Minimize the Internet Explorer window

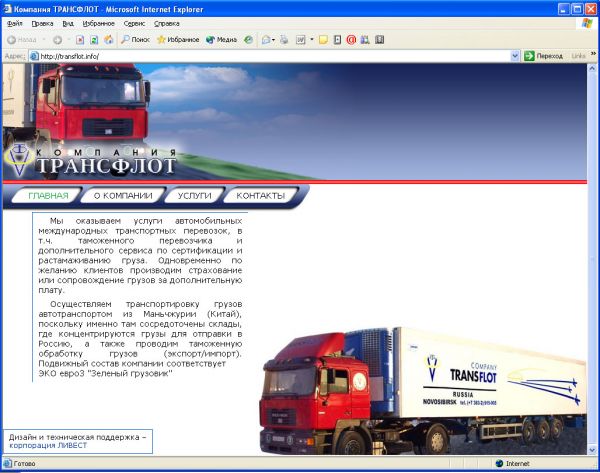563,9
